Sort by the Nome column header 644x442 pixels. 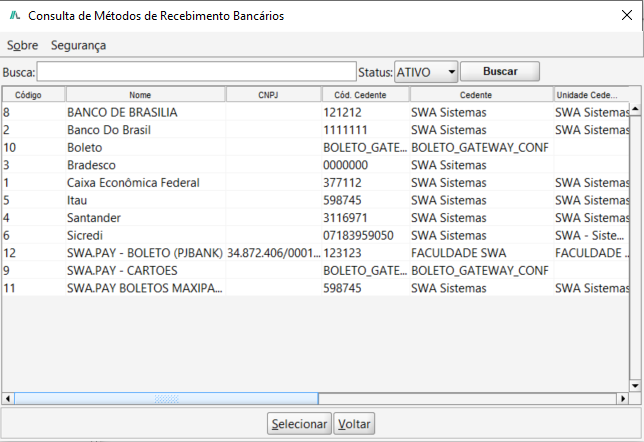[146, 95]
